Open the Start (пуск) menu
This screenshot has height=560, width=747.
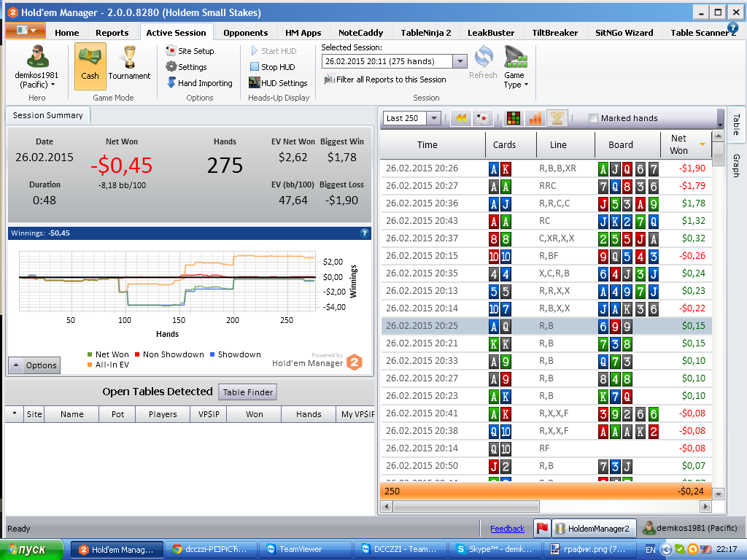31,550
